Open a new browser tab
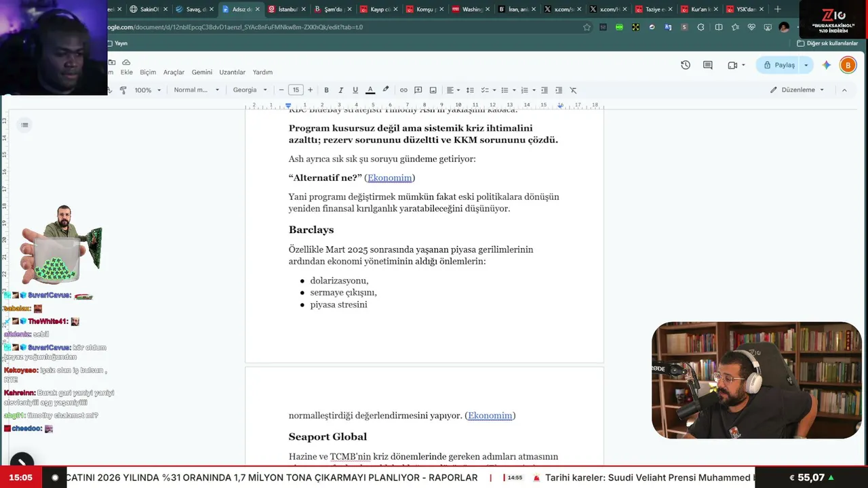 click(777, 9)
